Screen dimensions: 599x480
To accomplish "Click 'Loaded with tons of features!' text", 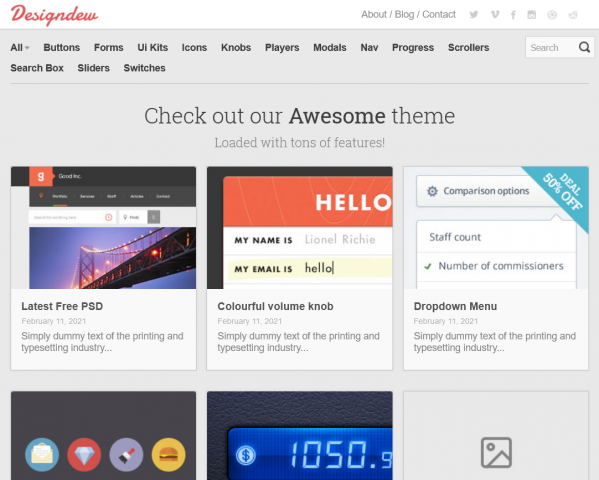I will (x=300, y=143).
